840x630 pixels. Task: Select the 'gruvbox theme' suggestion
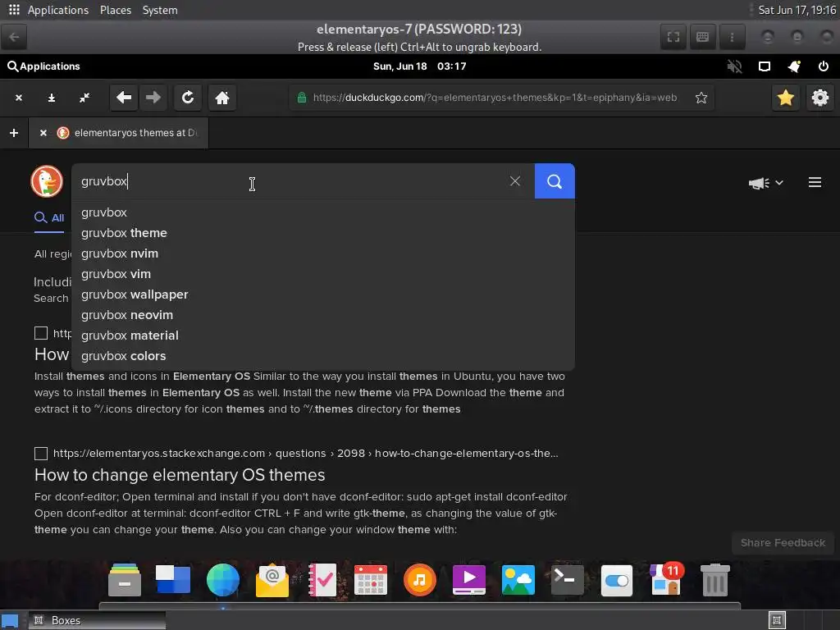(x=323, y=232)
